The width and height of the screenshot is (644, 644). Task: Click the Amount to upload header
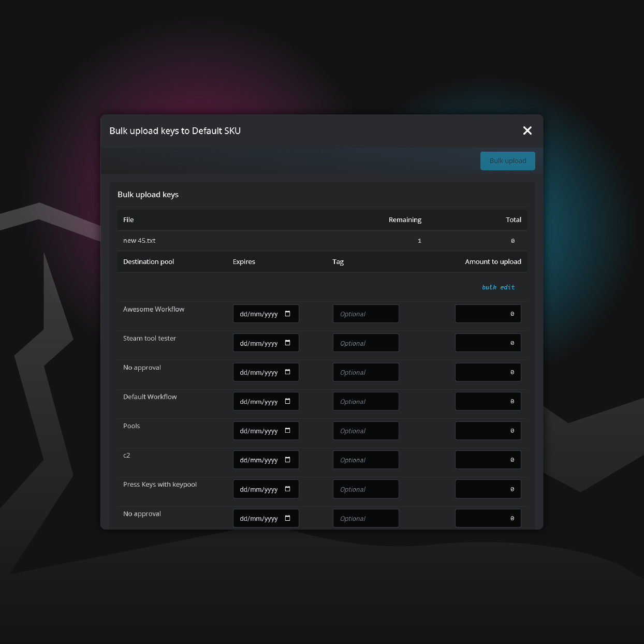493,262
